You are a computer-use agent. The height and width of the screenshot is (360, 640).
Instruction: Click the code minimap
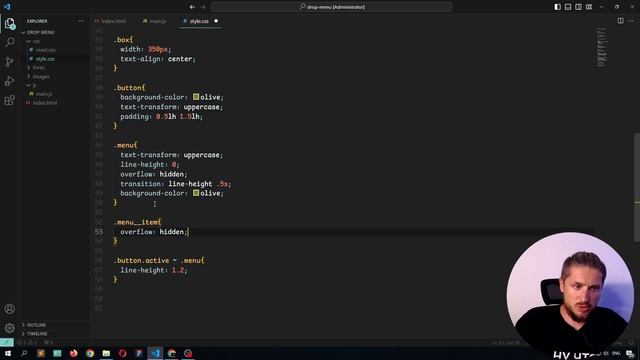[x=602, y=47]
